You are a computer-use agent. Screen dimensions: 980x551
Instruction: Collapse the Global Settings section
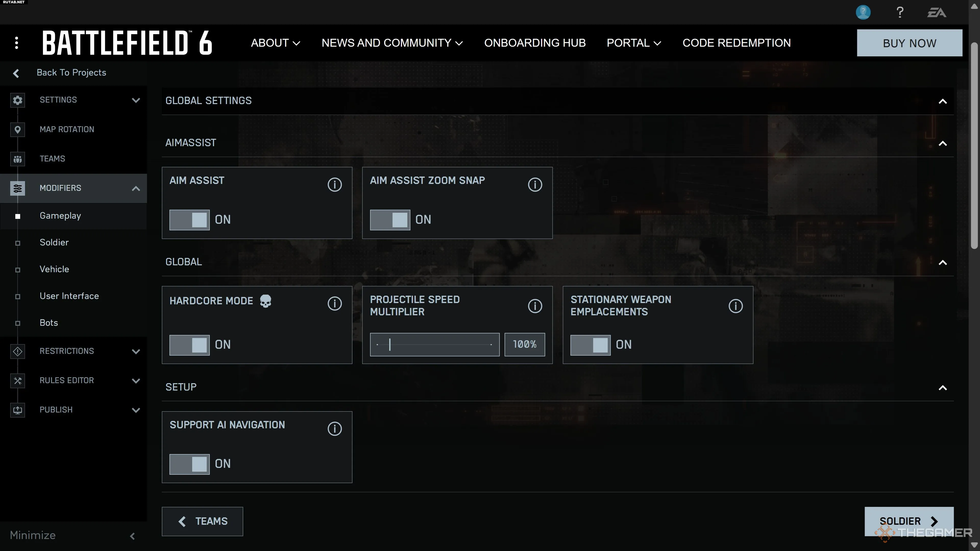pos(942,101)
